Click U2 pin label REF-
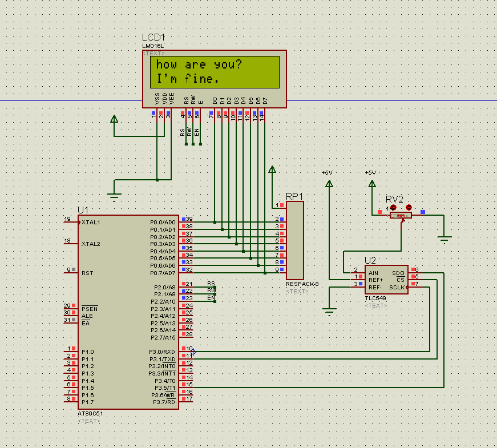 [375, 287]
